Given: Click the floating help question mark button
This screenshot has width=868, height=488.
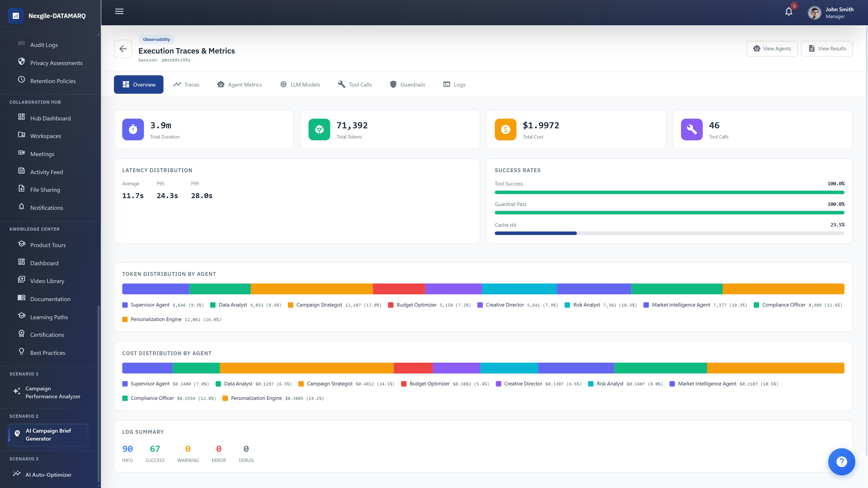Looking at the screenshot, I should pyautogui.click(x=841, y=462).
